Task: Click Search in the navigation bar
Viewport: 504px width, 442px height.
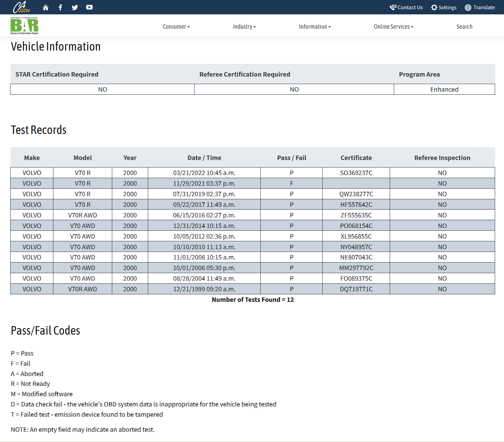Action: pos(464,27)
